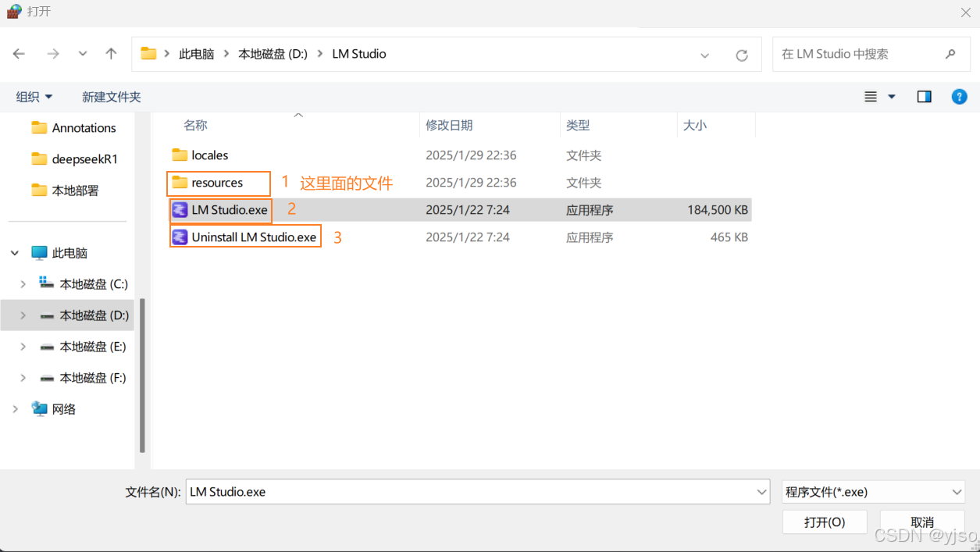Open the 组织 menu
The image size is (980, 552).
point(34,97)
